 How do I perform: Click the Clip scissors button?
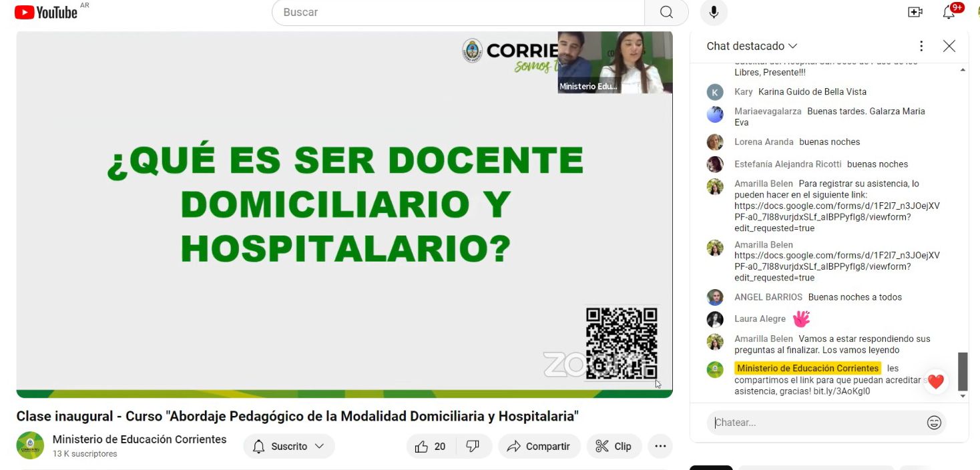point(614,447)
